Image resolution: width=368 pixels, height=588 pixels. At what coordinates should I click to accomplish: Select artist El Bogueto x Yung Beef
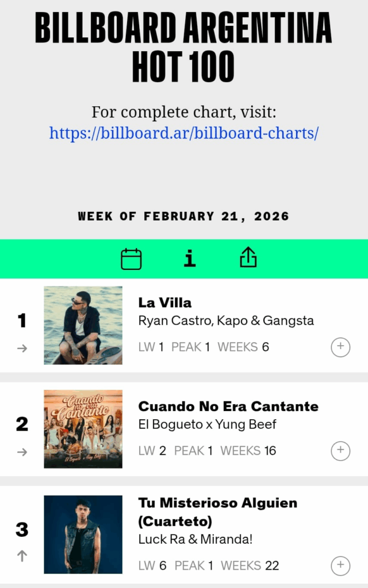207,424
